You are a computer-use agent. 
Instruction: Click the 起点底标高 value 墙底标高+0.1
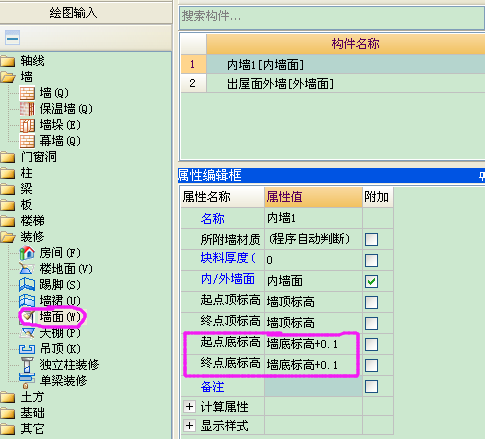click(313, 344)
